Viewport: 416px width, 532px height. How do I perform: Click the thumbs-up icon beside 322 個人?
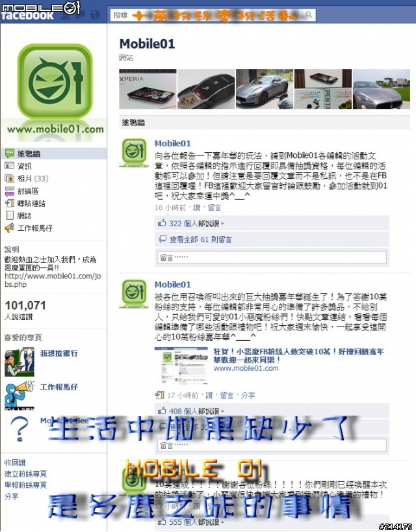click(162, 223)
